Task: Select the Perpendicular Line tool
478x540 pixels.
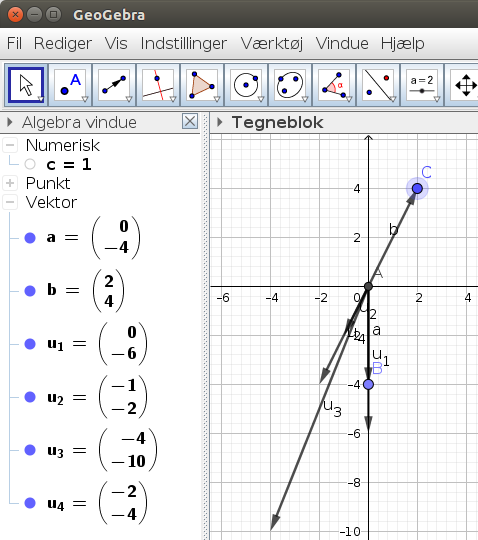Action: click(158, 85)
